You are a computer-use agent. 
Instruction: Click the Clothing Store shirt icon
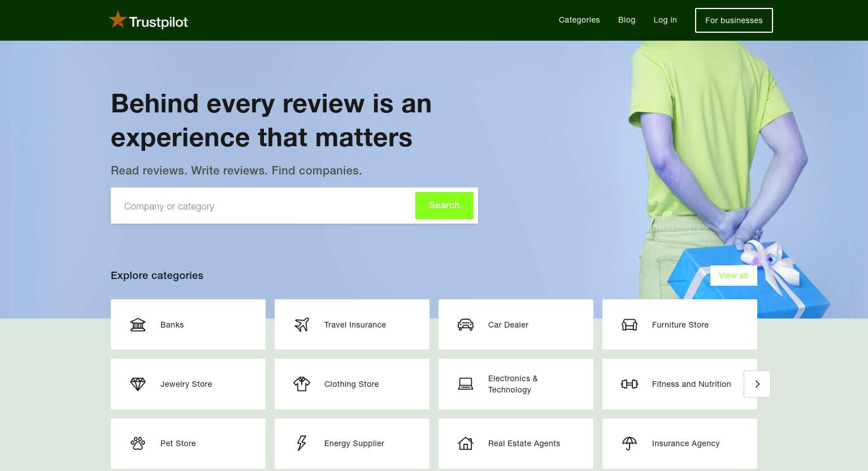click(302, 384)
